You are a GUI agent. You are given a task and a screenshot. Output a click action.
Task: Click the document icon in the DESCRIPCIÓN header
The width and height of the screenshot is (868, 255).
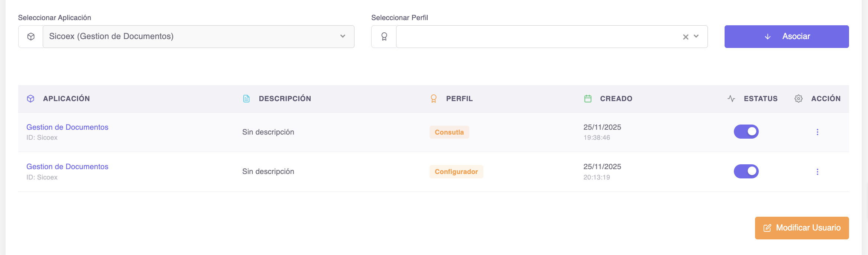tap(246, 99)
